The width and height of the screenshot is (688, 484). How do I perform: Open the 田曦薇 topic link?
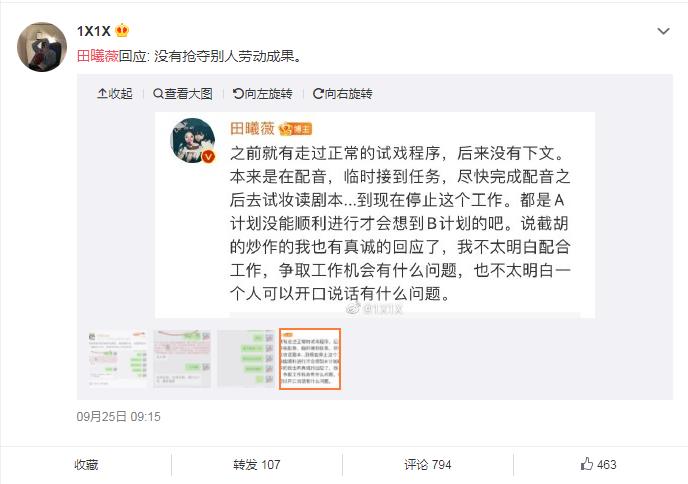[x=98, y=56]
